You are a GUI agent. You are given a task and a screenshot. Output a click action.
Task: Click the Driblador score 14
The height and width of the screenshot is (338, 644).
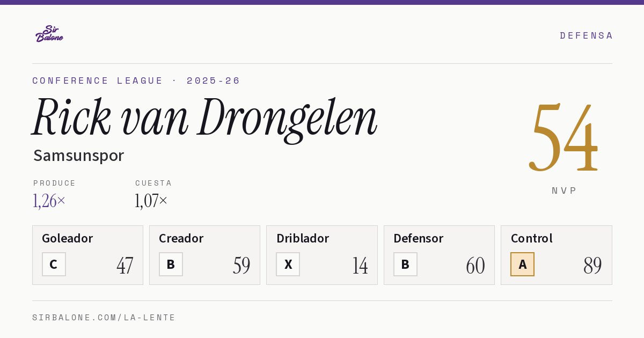click(360, 266)
